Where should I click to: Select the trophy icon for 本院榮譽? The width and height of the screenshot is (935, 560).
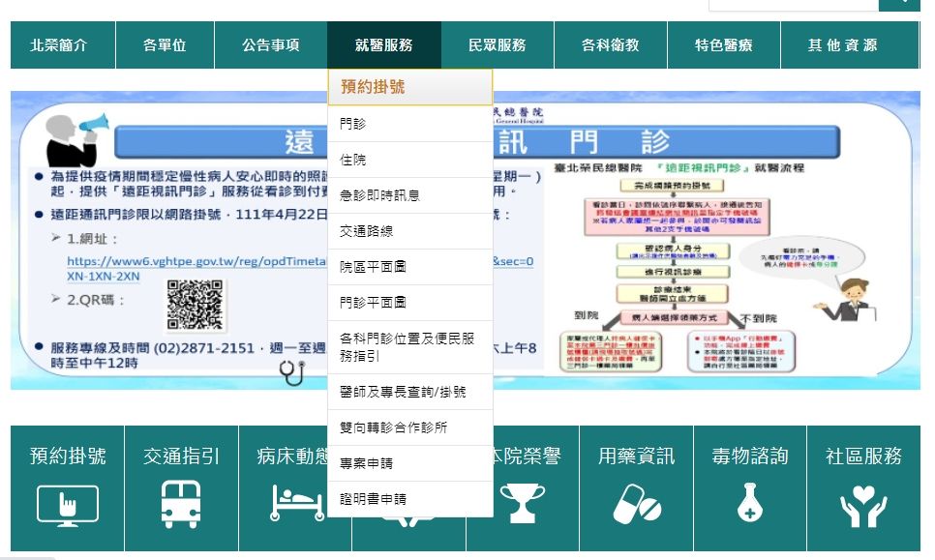click(x=523, y=503)
